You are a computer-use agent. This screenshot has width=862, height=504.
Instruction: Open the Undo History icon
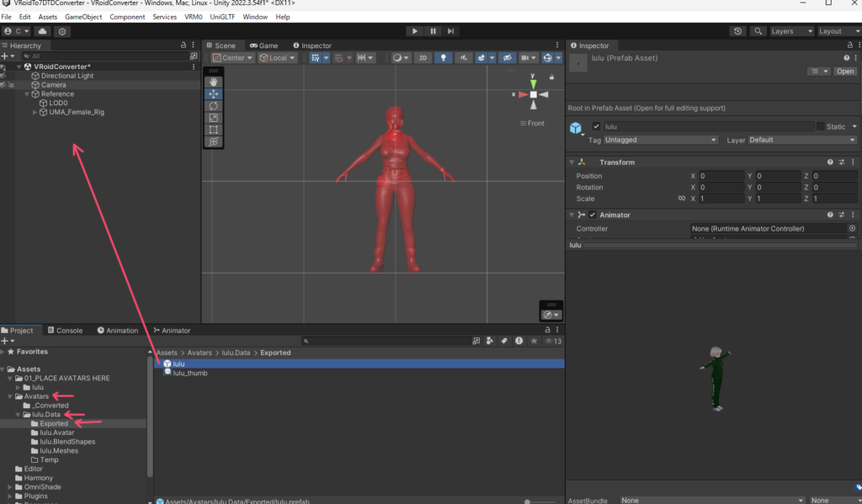tap(738, 31)
